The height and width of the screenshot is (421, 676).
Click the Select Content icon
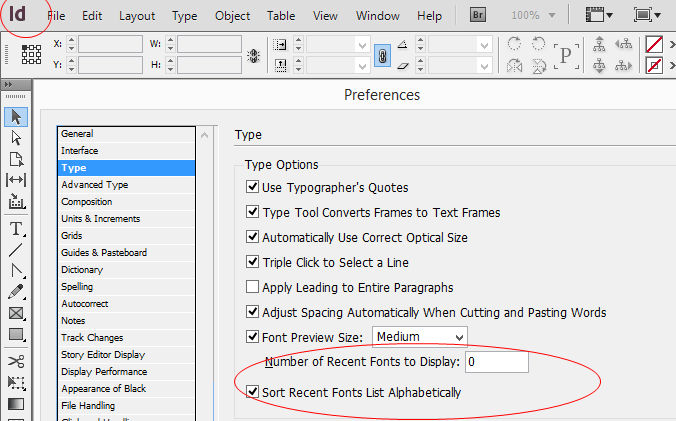[599, 66]
